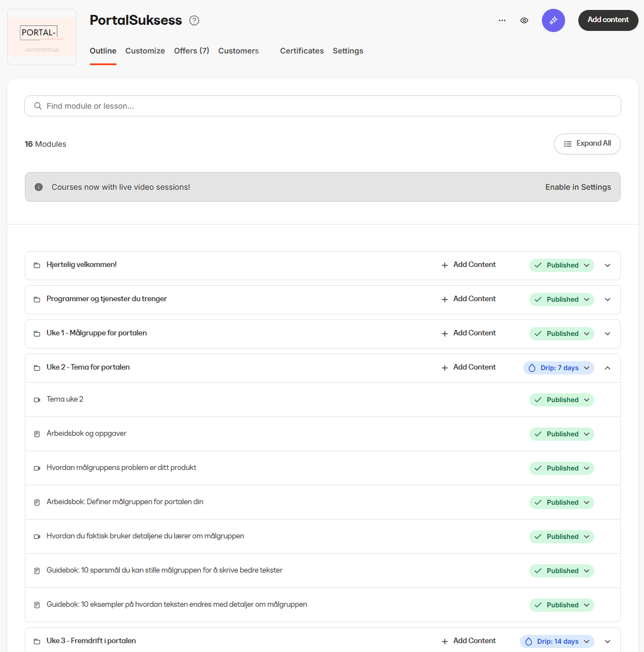
Task: Open Published dropdown for Hjertelig velkommen!
Action: click(562, 265)
